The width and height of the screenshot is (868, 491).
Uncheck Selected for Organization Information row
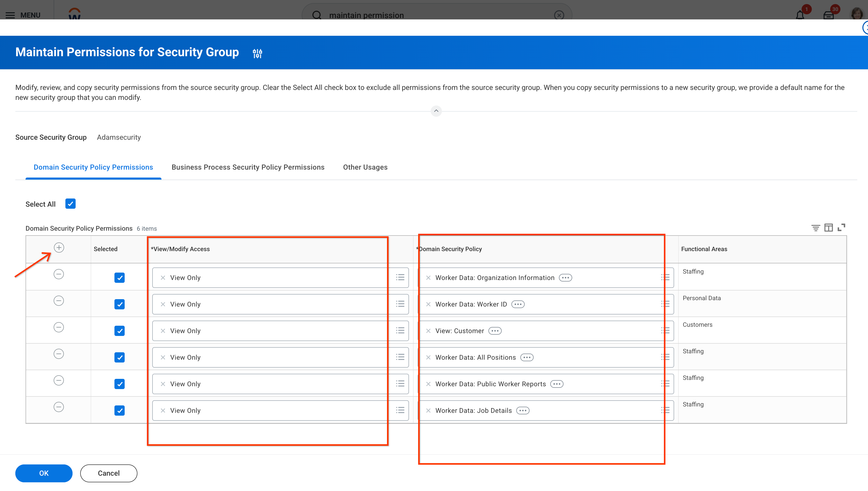[x=119, y=278]
